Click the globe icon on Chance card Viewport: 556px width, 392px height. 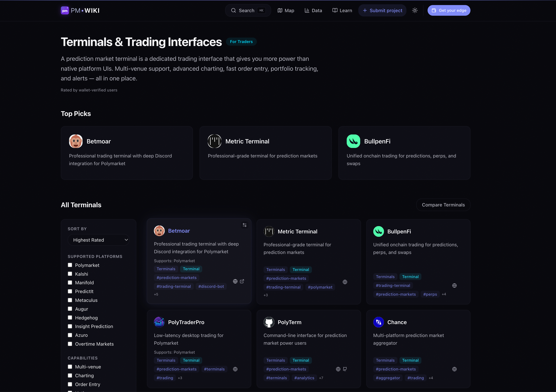454,369
